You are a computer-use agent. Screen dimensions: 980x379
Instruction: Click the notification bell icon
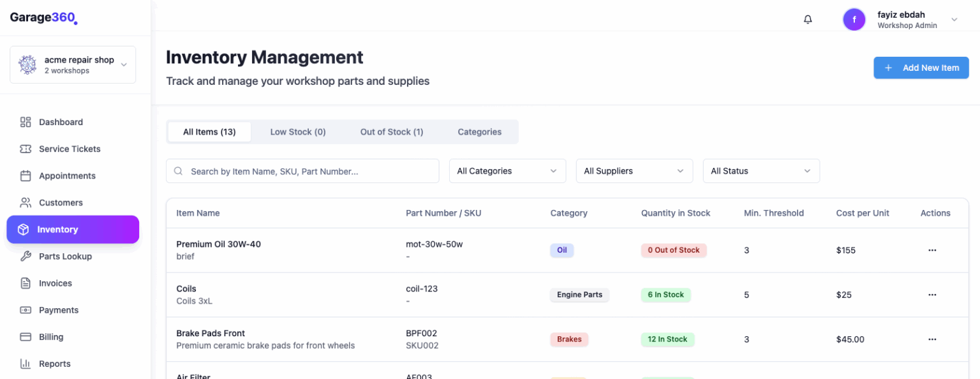click(x=807, y=19)
